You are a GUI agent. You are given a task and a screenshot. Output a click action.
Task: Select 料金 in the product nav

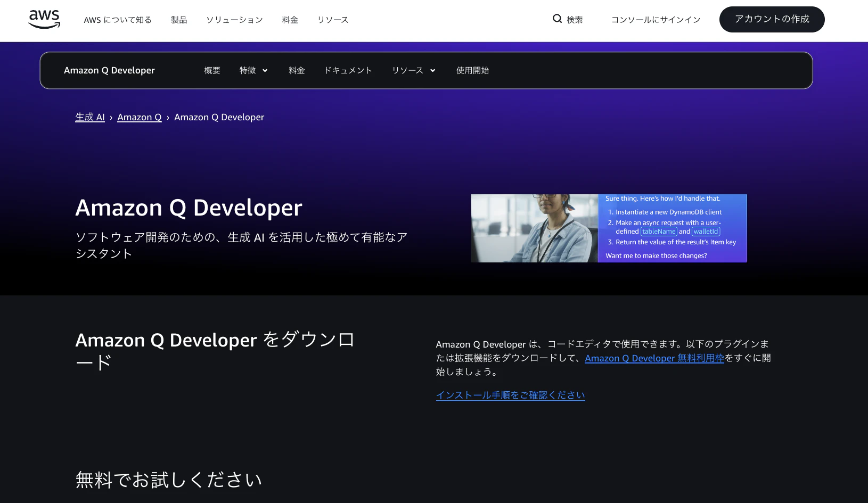pyautogui.click(x=297, y=70)
